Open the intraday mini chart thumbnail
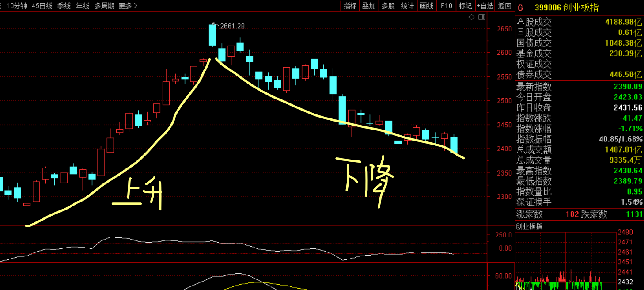Image resolution: width=644 pixels, height=290 pixels. pos(566,260)
